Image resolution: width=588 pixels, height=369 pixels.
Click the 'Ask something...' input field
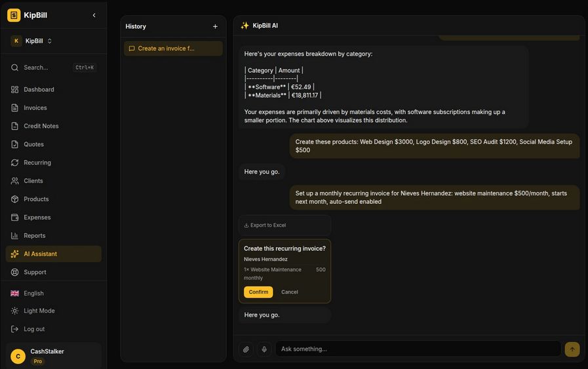point(418,349)
